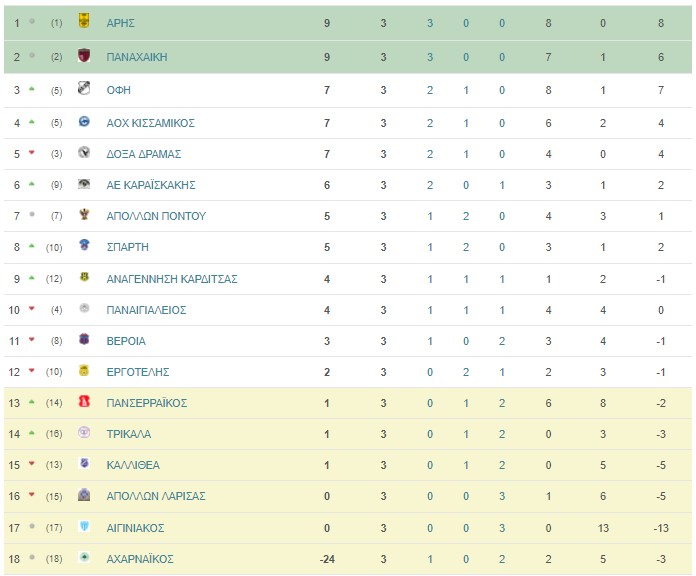Click the ΟΦΗ club logo
This screenshot has height=576, width=696.
84,88
